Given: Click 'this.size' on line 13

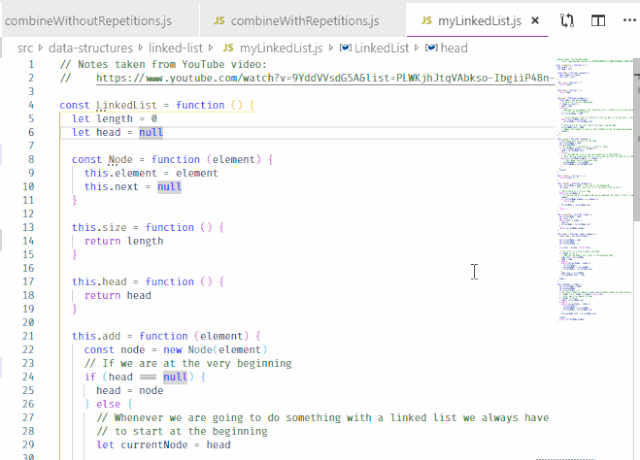Looking at the screenshot, I should pos(99,227).
